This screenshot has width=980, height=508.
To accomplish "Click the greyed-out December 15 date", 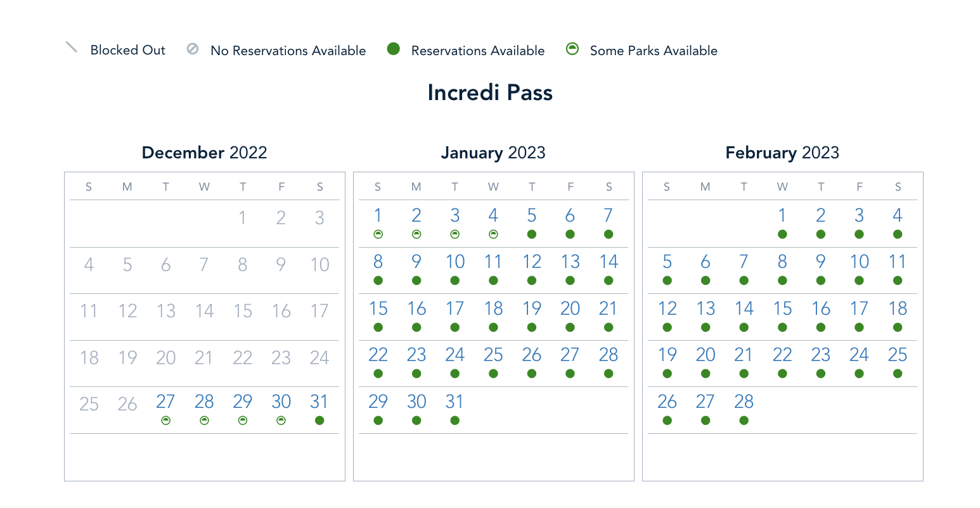I will pyautogui.click(x=243, y=311).
